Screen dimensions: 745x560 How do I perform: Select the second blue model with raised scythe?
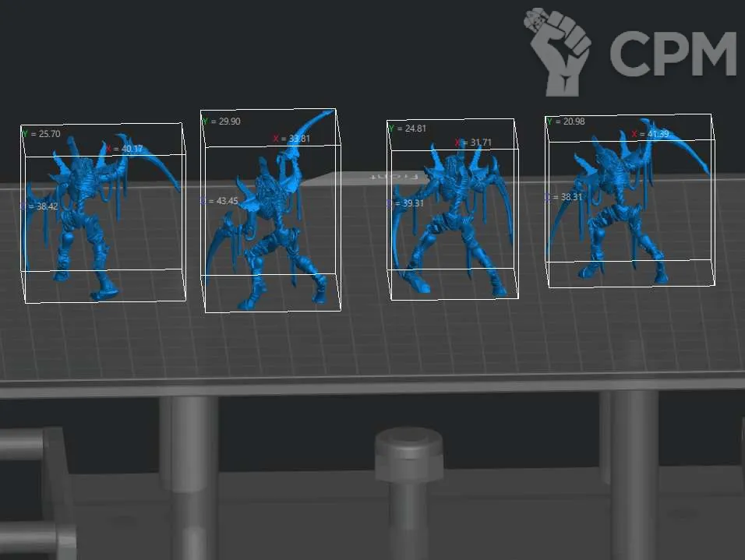point(269,226)
